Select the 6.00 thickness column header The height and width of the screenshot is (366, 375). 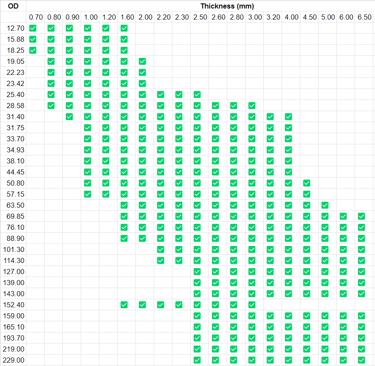[346, 17]
